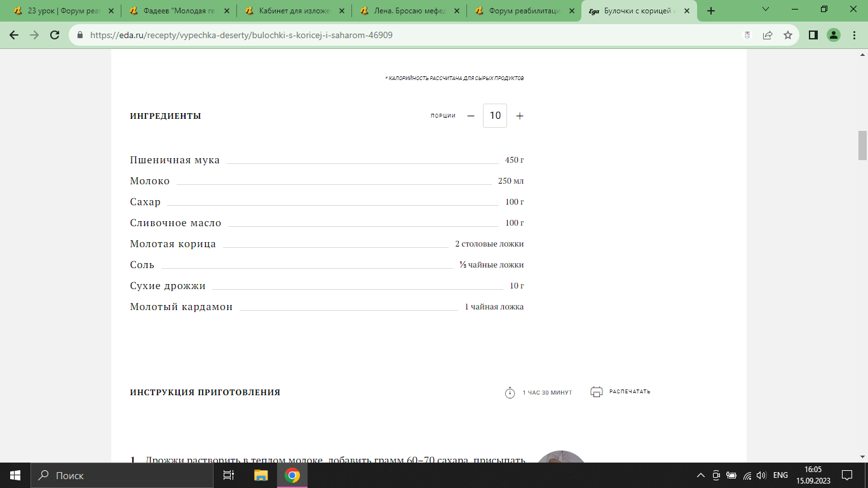Bookmark this page with the star icon
Image resolution: width=868 pixels, height=488 pixels.
coord(788,36)
